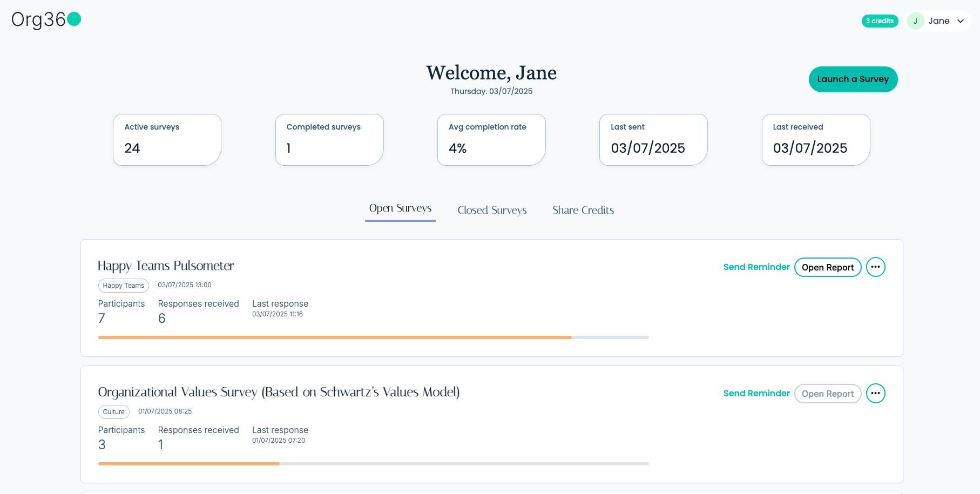Image resolution: width=980 pixels, height=494 pixels.
Task: Switch to the Closed Surveys tab
Action: pos(492,210)
